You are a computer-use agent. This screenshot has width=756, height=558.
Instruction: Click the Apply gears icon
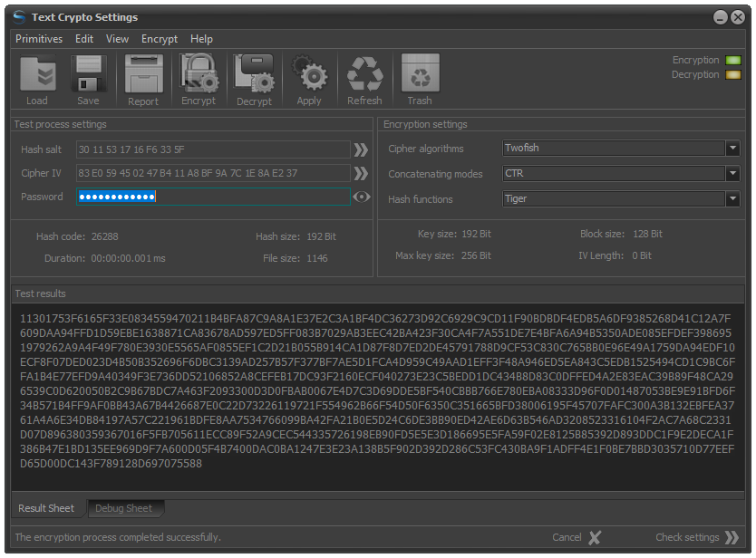click(309, 73)
